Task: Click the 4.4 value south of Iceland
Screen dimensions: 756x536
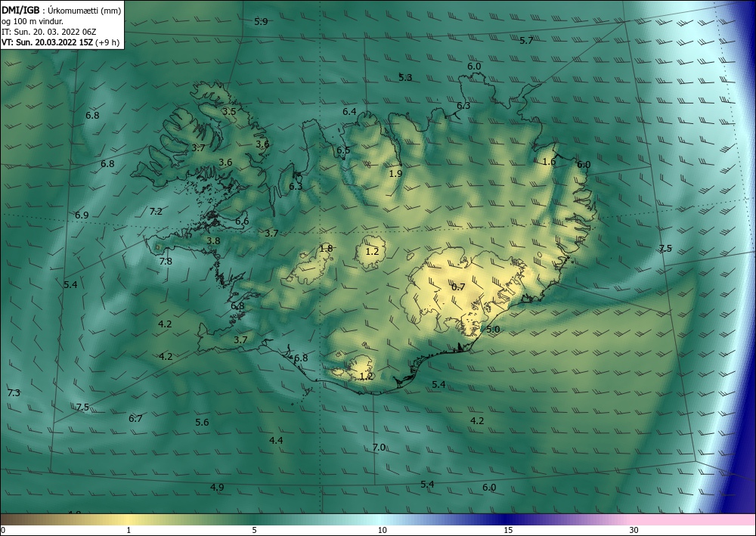Action: pyautogui.click(x=276, y=440)
